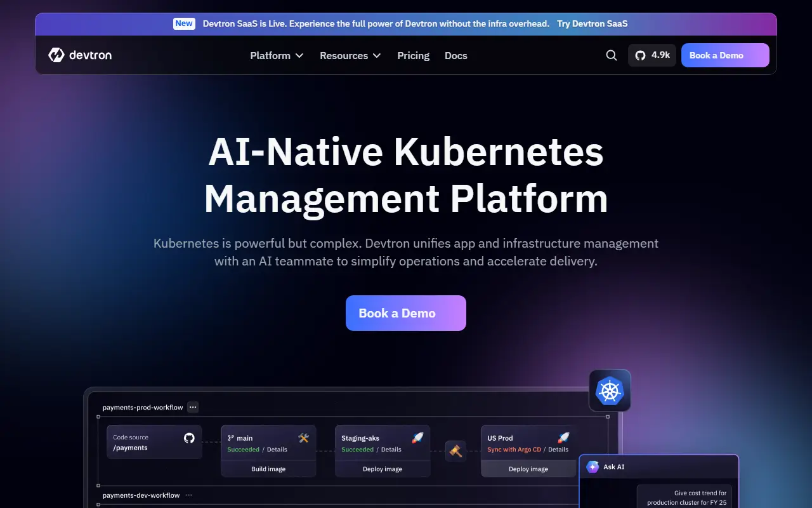Image resolution: width=812 pixels, height=508 pixels.
Task: Expand the Resources dropdown menu
Action: point(350,55)
